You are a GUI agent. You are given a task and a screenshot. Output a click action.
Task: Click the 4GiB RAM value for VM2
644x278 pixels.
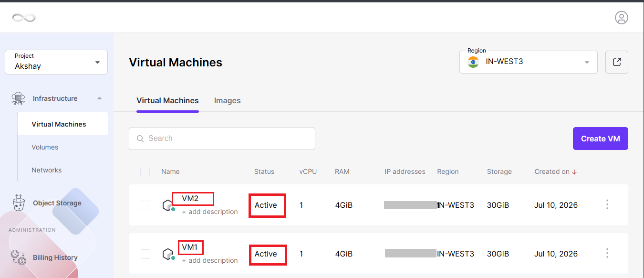tap(344, 205)
